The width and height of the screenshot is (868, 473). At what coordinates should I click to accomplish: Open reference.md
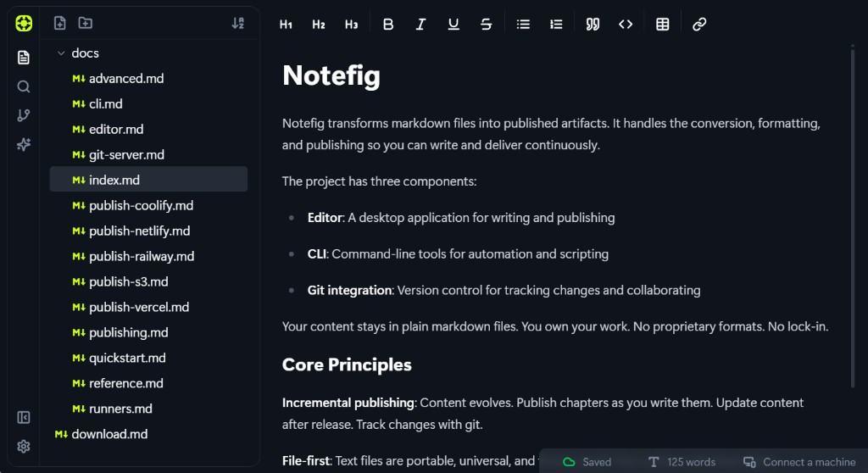click(148, 383)
